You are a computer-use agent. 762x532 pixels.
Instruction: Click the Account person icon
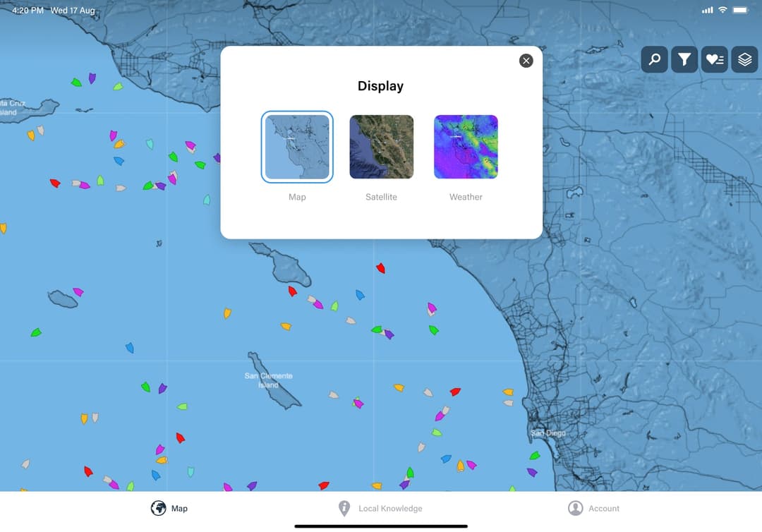pyautogui.click(x=575, y=507)
